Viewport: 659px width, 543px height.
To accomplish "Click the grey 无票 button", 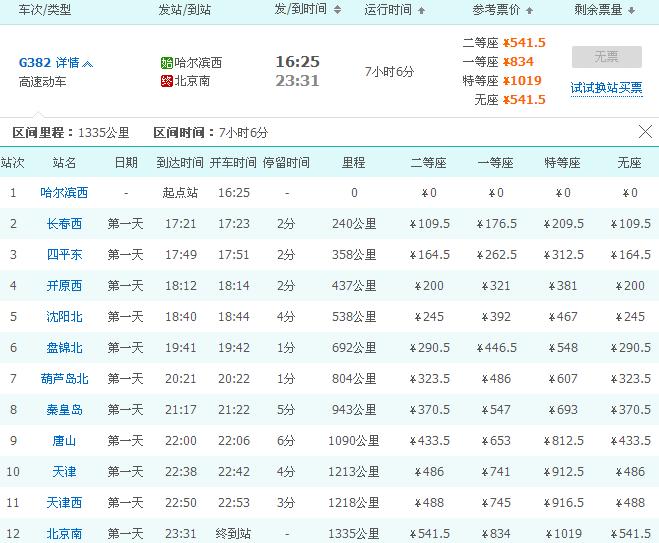I will (606, 57).
